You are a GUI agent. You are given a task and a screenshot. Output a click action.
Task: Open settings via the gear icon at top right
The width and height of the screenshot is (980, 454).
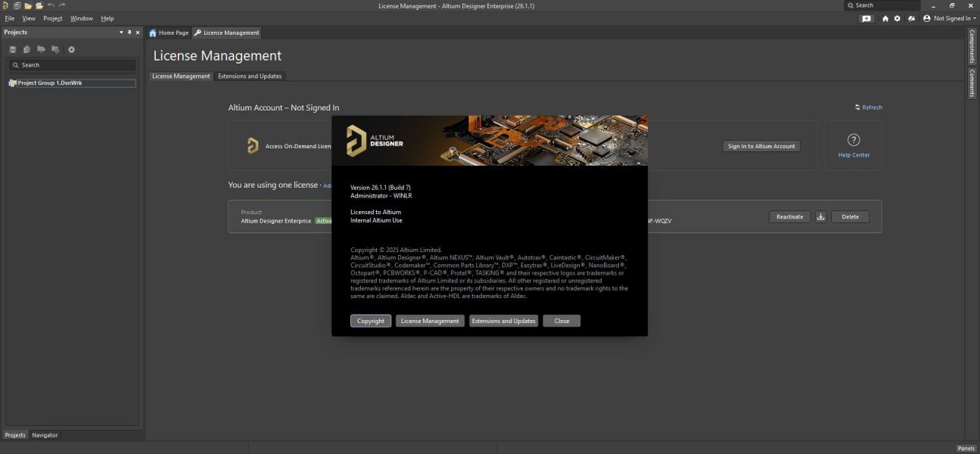click(x=898, y=18)
